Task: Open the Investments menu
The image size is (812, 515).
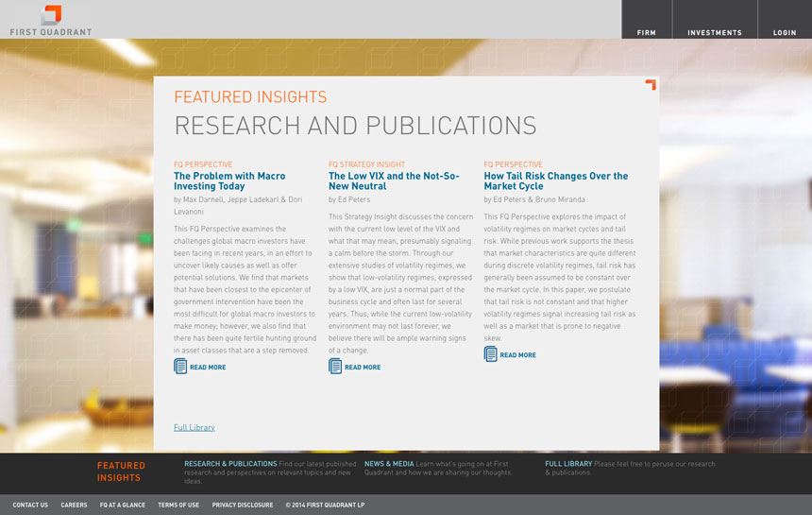Action: point(715,33)
